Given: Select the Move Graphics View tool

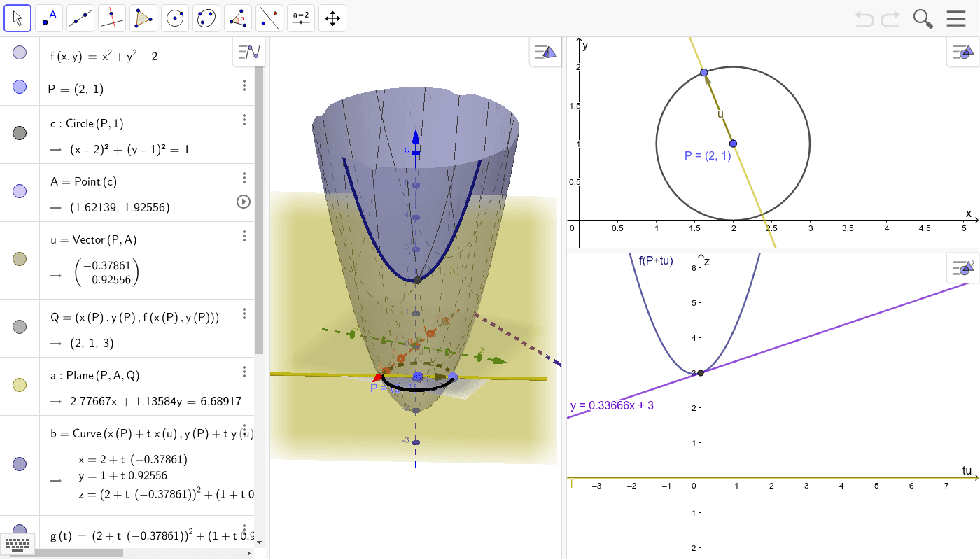Looking at the screenshot, I should tap(332, 17).
